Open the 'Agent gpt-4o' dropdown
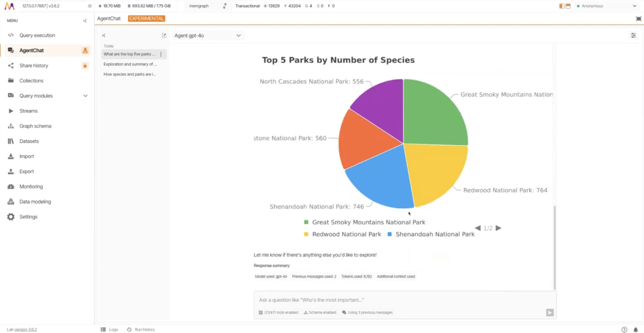Image resolution: width=644 pixels, height=333 pixels. [x=208, y=35]
